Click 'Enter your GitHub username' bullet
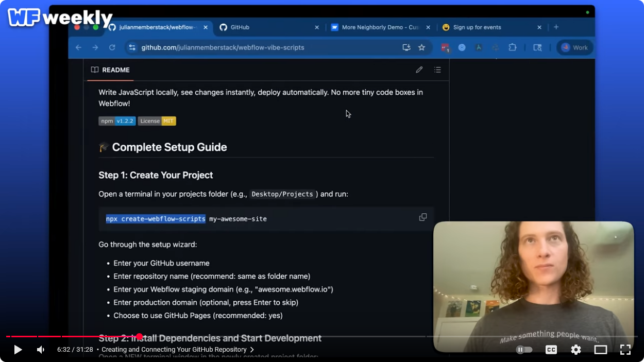This screenshot has height=362, width=644. 161,263
